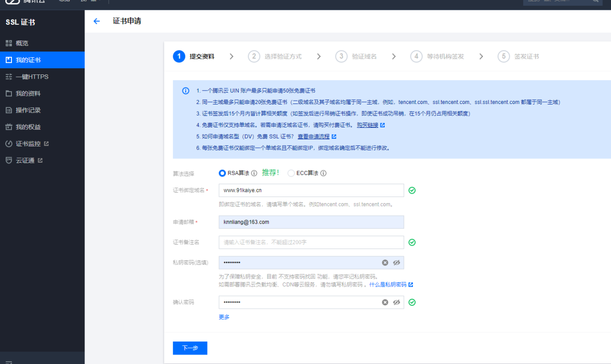
Task: Click the info icon next to RSA算法
Action: tap(254, 173)
